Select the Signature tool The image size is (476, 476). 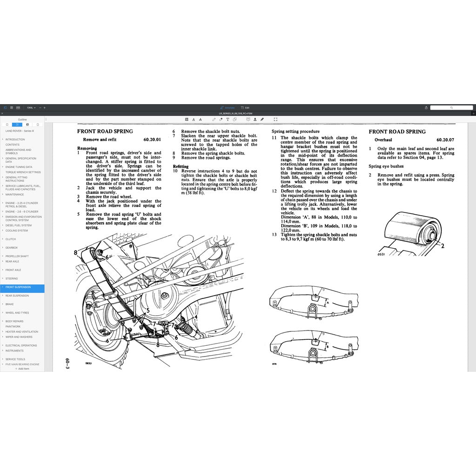pyautogui.click(x=262, y=119)
